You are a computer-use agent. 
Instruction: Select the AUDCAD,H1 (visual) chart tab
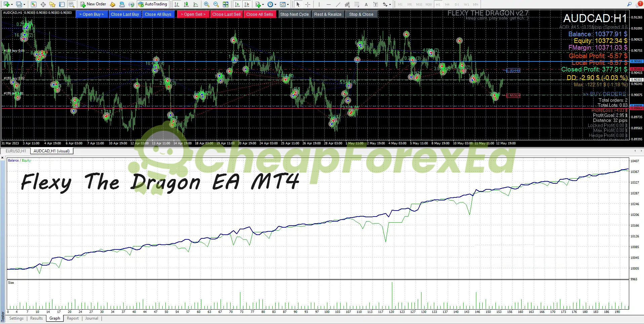pyautogui.click(x=51, y=151)
